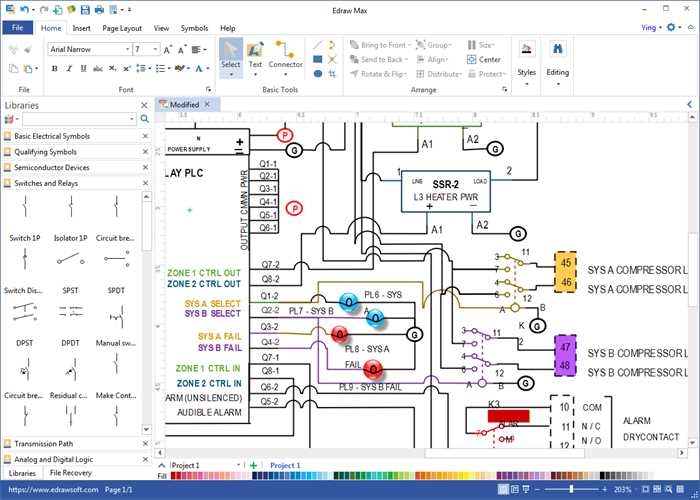This screenshot has width=700, height=500.
Task: Open the Styles gallery
Action: (526, 56)
